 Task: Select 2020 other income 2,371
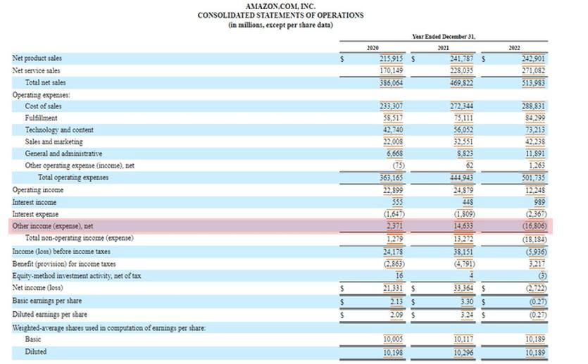coord(395,226)
